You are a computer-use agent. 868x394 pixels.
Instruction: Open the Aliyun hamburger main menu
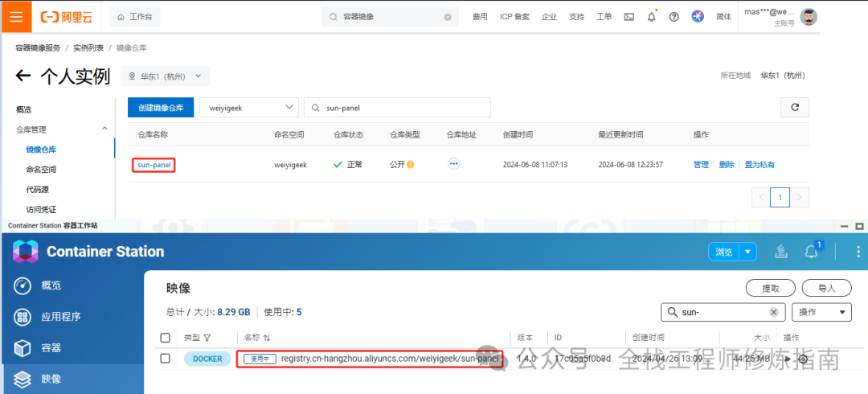16,17
